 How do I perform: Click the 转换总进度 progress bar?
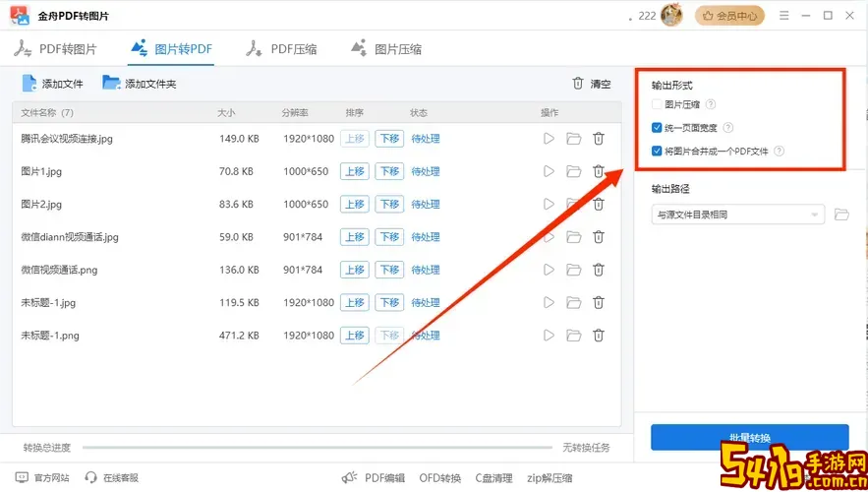(x=318, y=447)
